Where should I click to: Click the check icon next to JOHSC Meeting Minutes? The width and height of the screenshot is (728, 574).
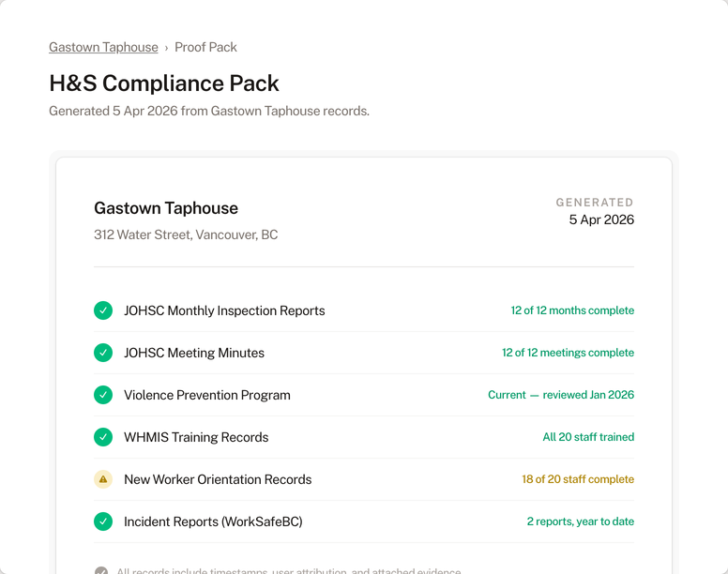(103, 353)
